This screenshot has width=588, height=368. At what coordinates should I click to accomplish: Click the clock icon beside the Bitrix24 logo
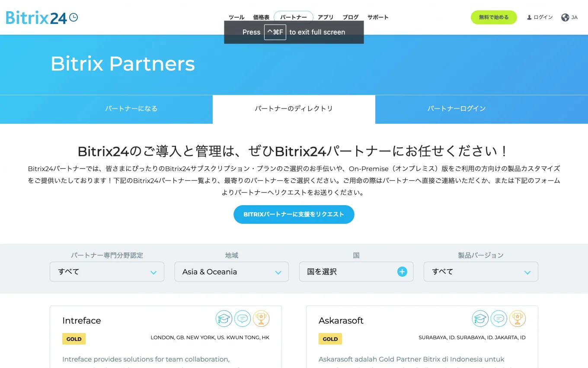coord(74,17)
